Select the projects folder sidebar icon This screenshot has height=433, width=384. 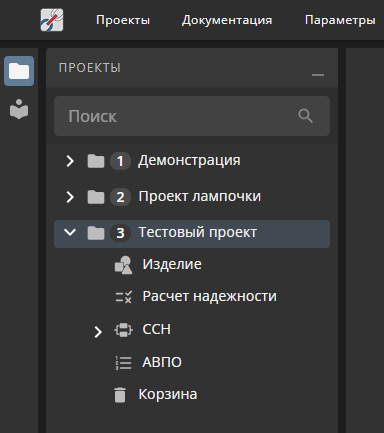[x=19, y=71]
